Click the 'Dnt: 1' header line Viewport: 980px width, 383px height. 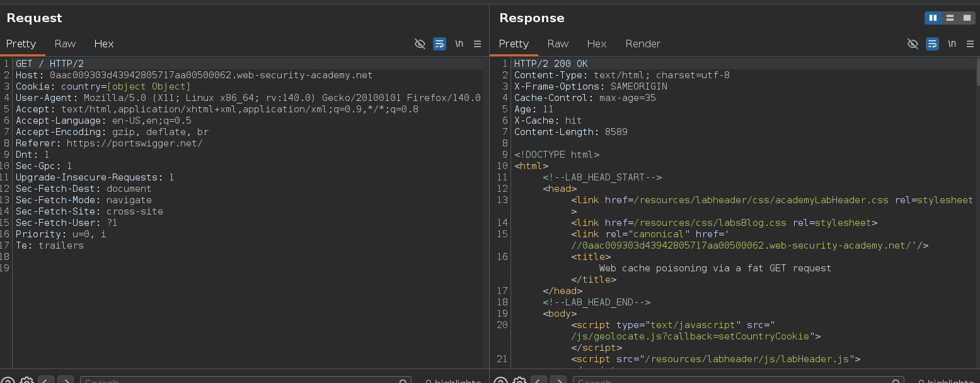click(x=33, y=155)
